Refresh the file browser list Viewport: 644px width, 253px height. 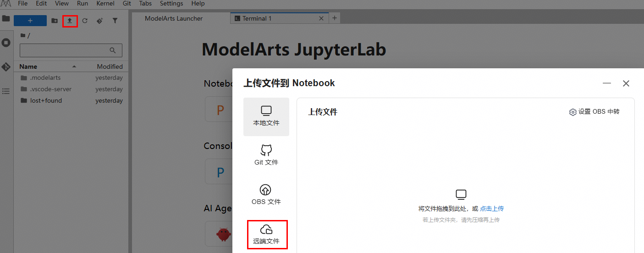click(85, 21)
